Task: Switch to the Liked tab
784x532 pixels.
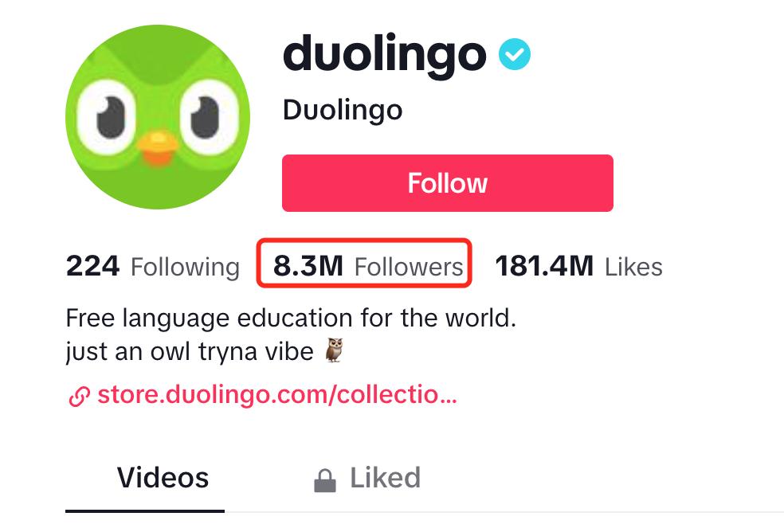Action: tap(385, 478)
